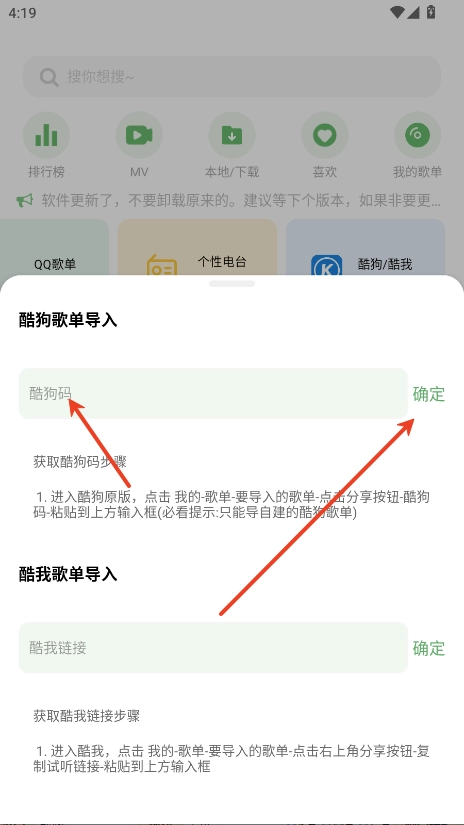This screenshot has width=464, height=825.
Task: Open the MV video icon
Action: point(139,135)
